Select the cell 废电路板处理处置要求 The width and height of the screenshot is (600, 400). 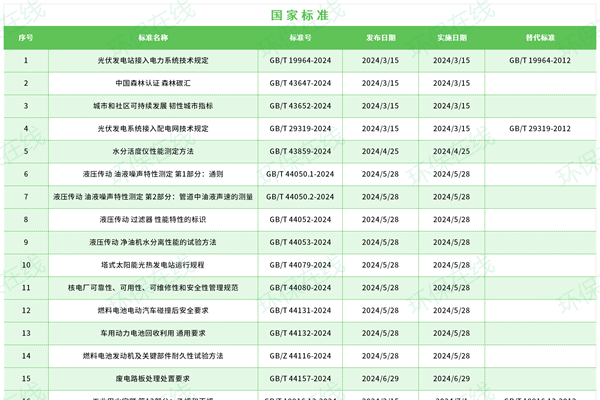coord(153,378)
